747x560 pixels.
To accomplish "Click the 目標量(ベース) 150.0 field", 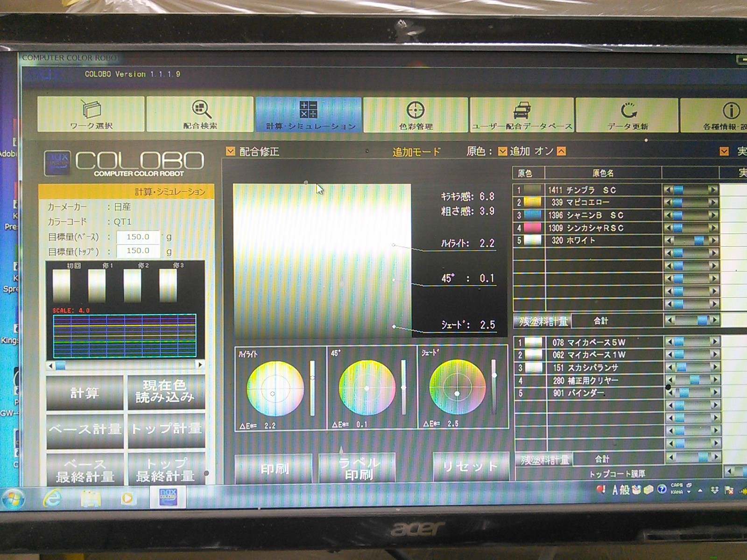I will [138, 237].
